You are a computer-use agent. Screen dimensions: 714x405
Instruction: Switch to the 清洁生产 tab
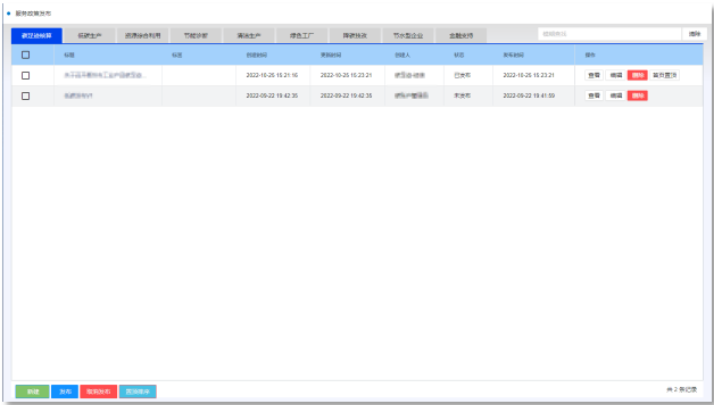coord(249,35)
